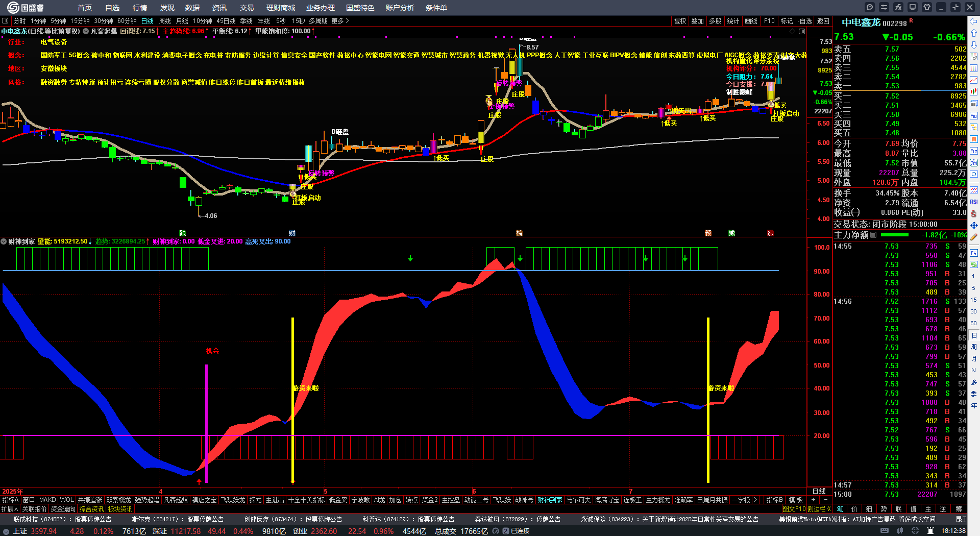Expand indicator tabs overflow arrow after 一字板

(755, 500)
